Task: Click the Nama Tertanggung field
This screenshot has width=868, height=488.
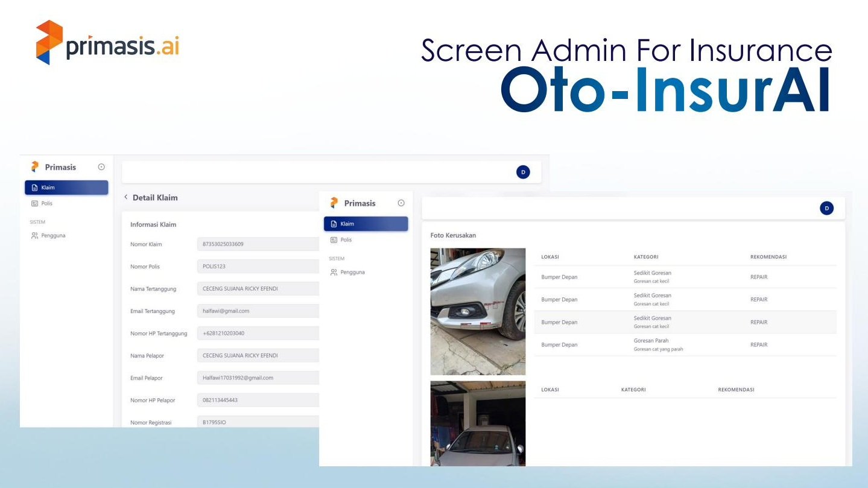Action: pyautogui.click(x=258, y=289)
